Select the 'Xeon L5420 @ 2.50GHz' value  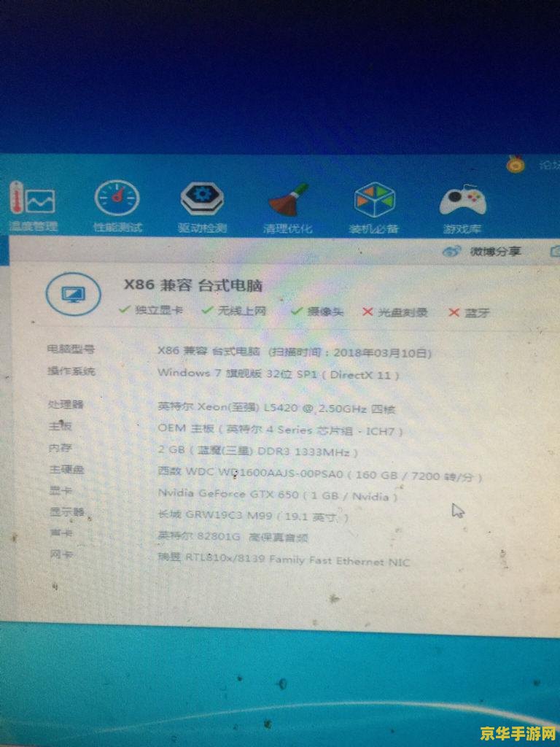pos(276,409)
